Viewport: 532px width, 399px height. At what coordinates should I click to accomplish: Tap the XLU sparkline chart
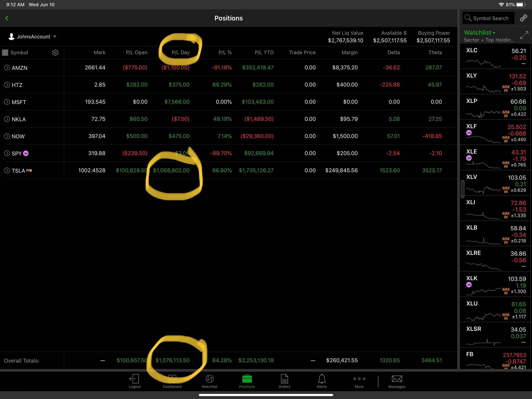tap(483, 317)
